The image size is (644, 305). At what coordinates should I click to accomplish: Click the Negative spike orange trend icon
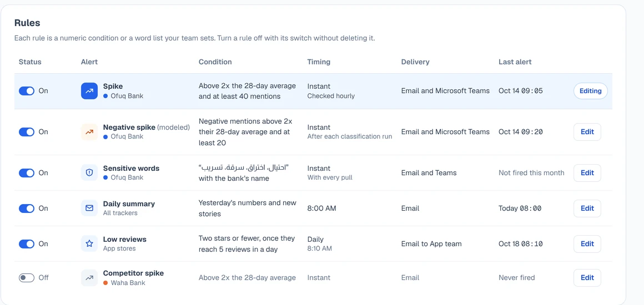click(x=89, y=132)
